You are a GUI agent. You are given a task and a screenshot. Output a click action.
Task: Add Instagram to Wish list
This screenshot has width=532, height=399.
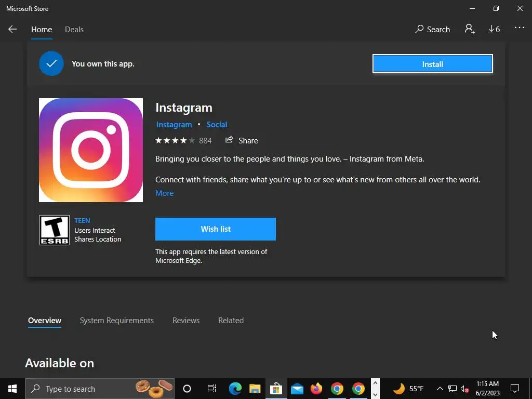[x=216, y=229]
